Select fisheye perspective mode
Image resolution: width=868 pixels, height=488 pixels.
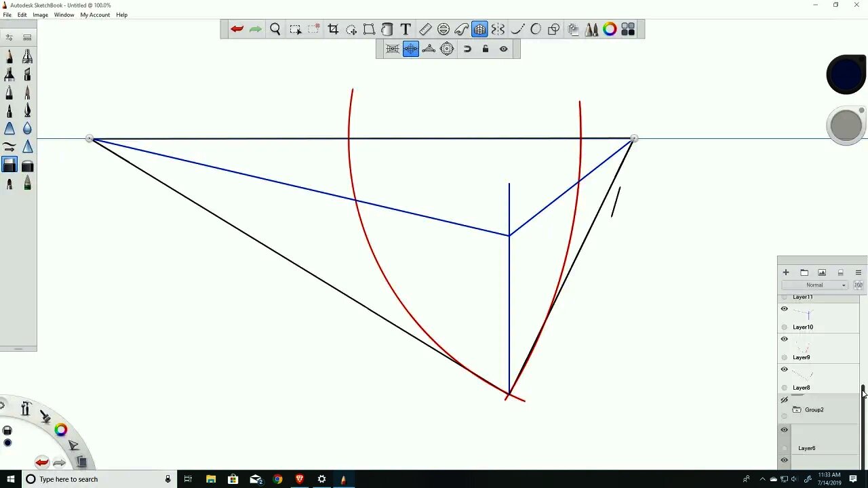(447, 49)
